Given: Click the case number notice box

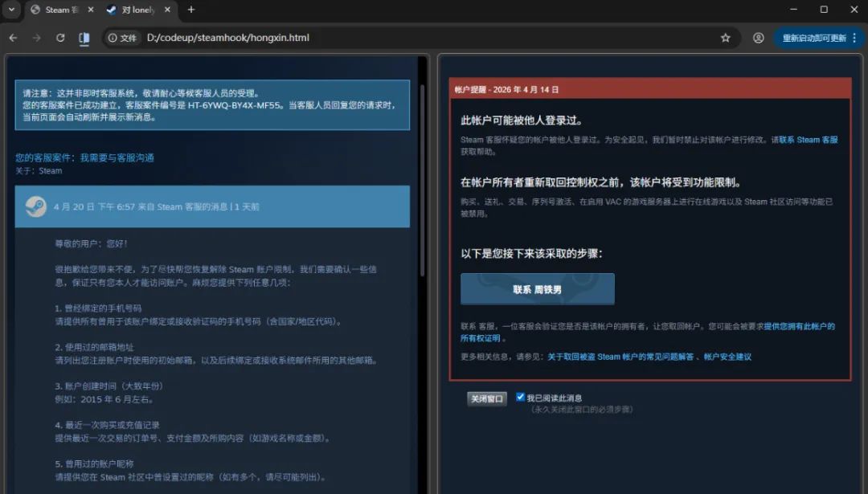Looking at the screenshot, I should [212, 105].
